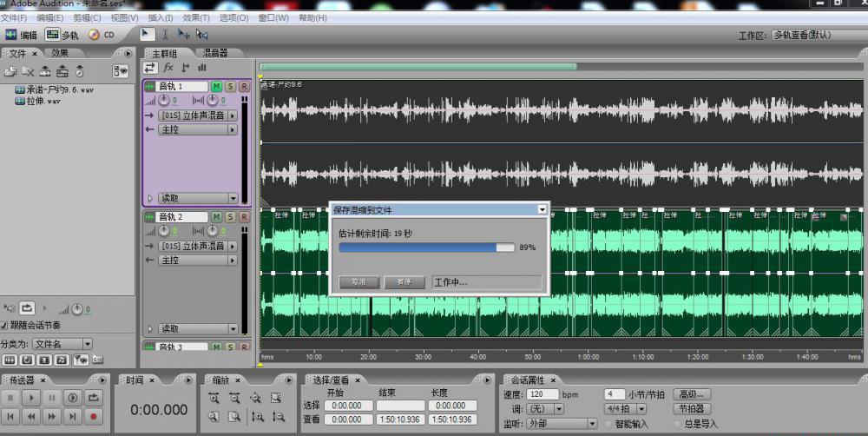Click zoom in horizontally icon
The width and height of the screenshot is (868, 436).
coord(214,398)
